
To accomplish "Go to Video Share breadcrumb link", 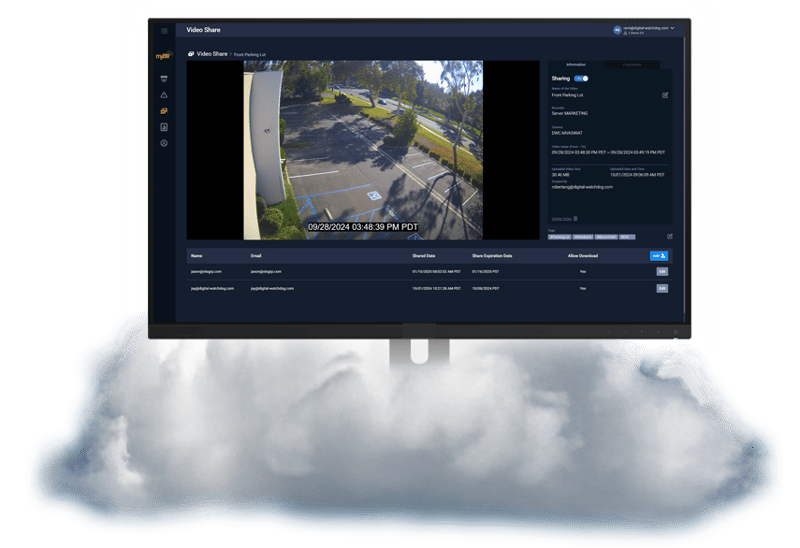I will click(212, 54).
